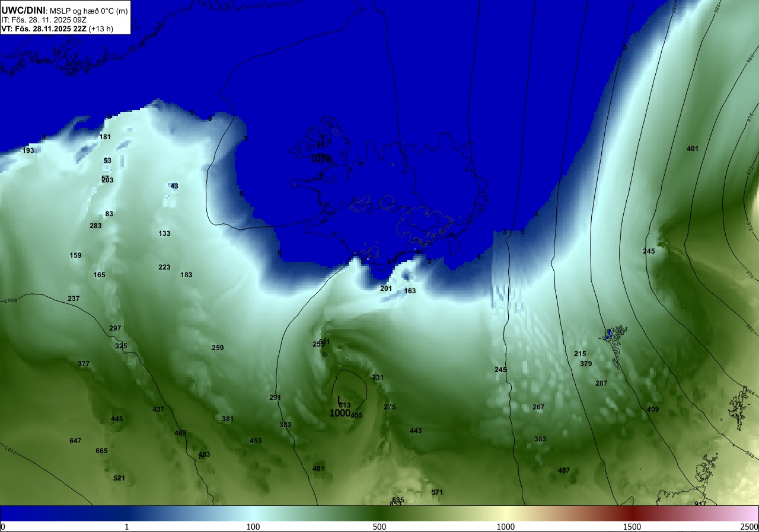Viewport: 759px width, 532px height.
Task: Select the 381 map value
Action: (228, 419)
